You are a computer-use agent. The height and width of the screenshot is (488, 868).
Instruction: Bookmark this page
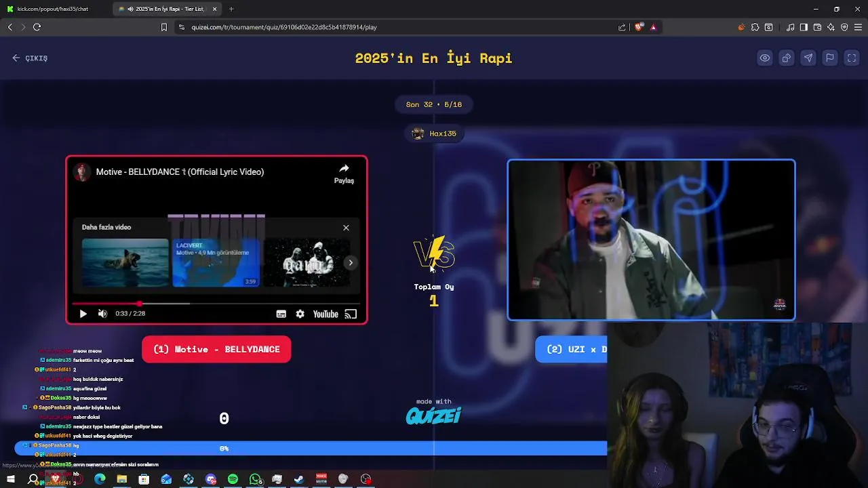tap(163, 27)
